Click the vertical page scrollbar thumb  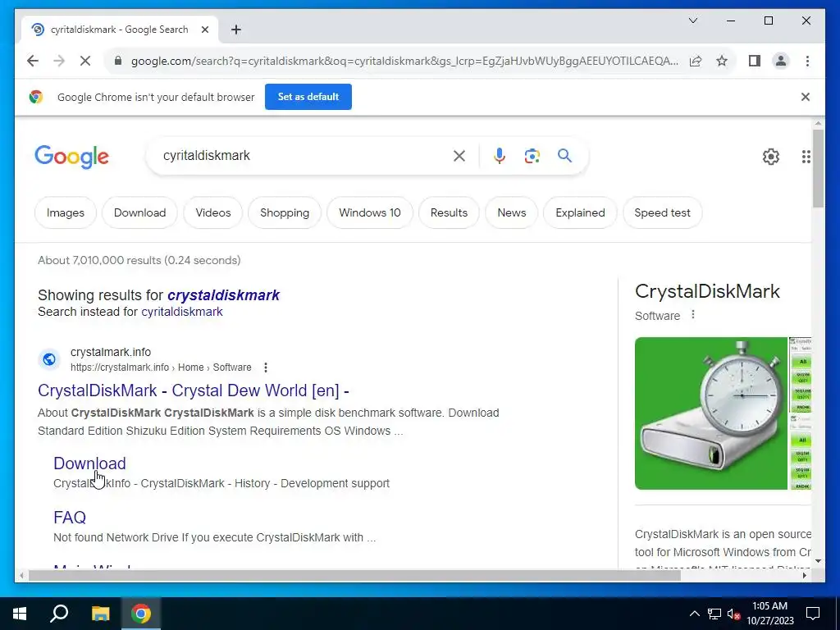(x=818, y=167)
